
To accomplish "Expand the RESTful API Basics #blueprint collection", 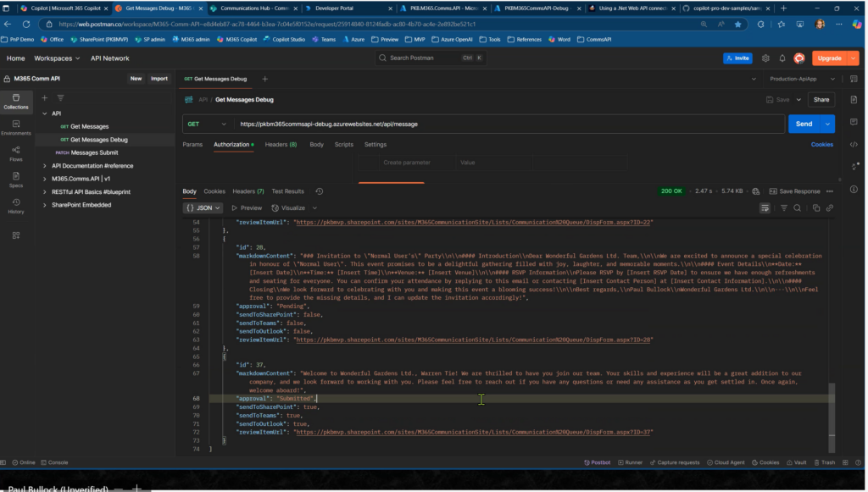I will [x=45, y=192].
